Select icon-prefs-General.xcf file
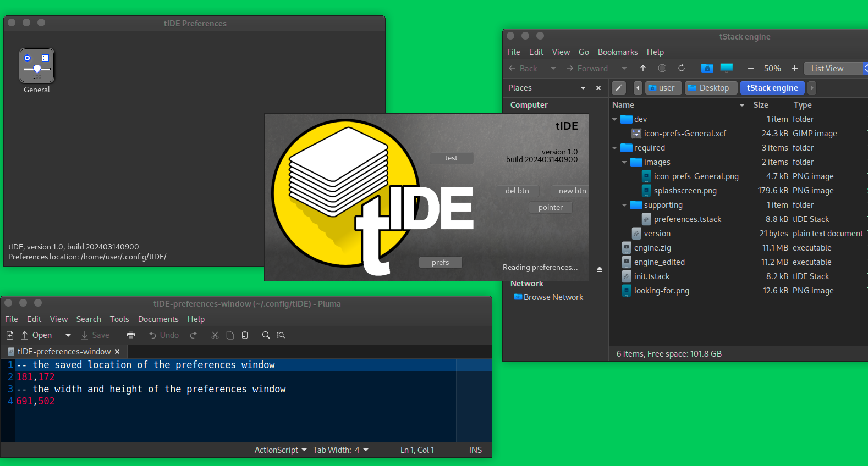The height and width of the screenshot is (466, 868). (685, 134)
